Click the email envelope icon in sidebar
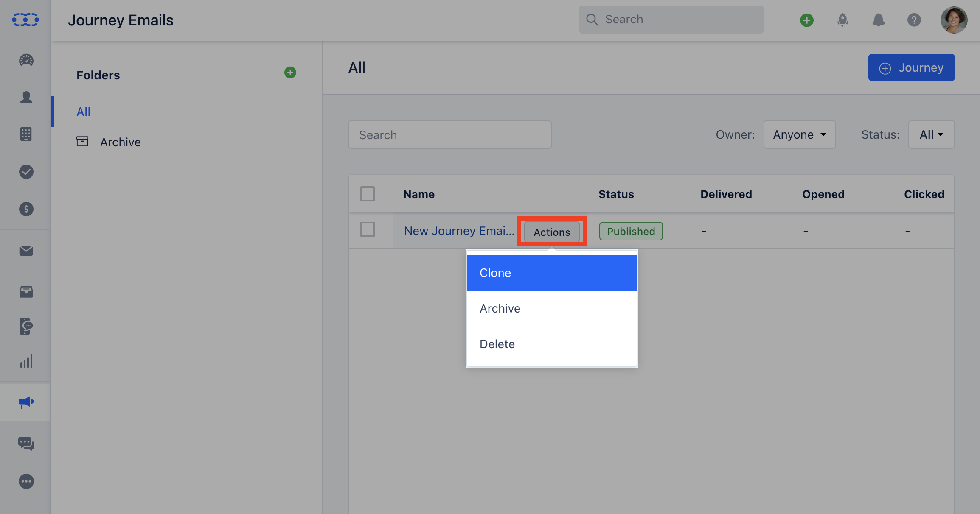Screen dimensions: 980x514 pyautogui.click(x=26, y=251)
